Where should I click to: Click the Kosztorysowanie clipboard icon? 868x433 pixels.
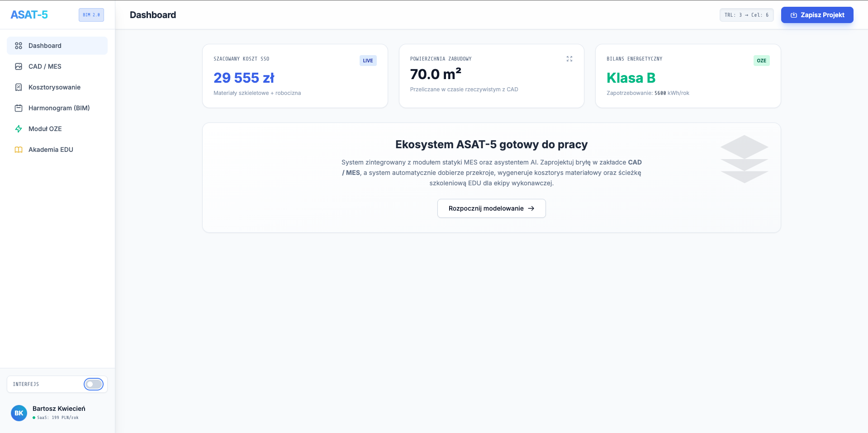[19, 87]
